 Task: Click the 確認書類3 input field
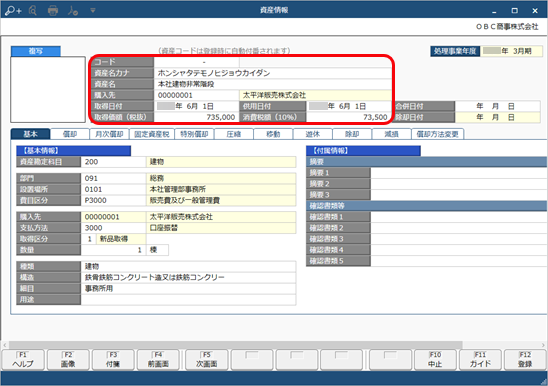coord(459,239)
